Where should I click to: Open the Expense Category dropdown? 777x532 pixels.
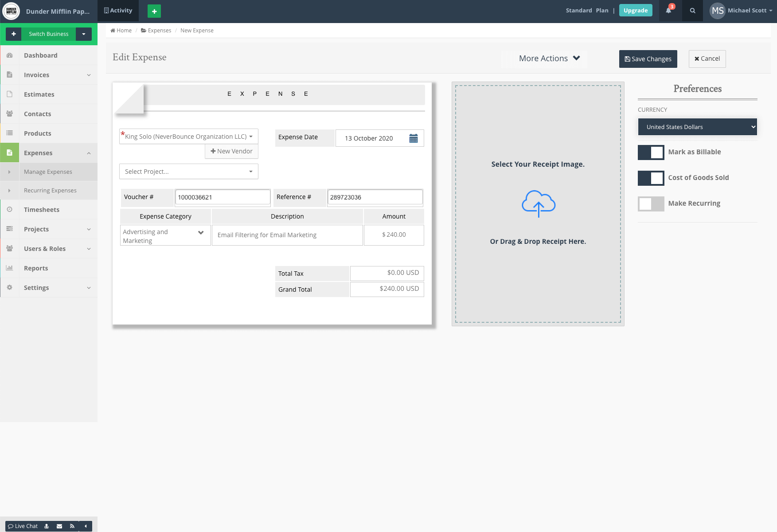click(x=165, y=235)
